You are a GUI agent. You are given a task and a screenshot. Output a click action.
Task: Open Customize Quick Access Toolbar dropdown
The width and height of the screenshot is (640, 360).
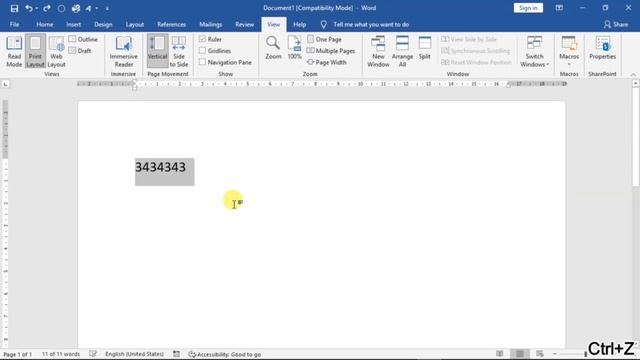pos(107,8)
